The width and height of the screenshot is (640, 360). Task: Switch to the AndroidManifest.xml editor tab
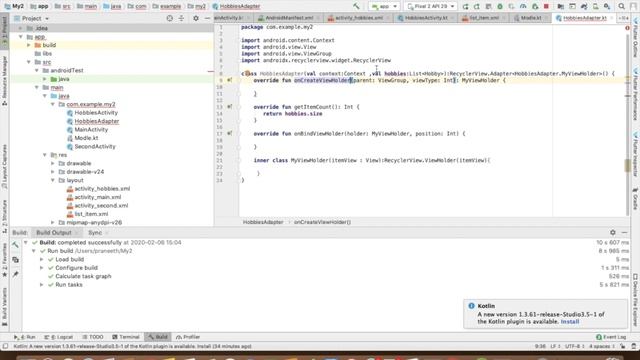[x=289, y=18]
